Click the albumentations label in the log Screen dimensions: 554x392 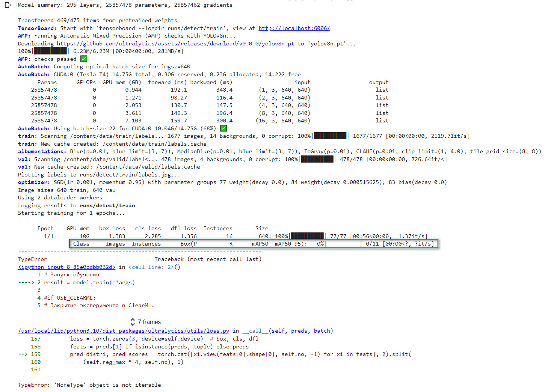[42, 151]
